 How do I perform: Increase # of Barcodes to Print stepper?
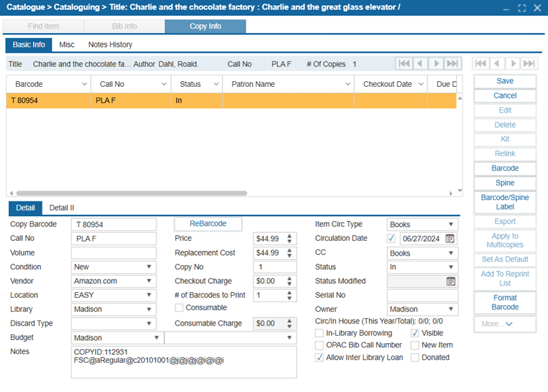tap(289, 293)
